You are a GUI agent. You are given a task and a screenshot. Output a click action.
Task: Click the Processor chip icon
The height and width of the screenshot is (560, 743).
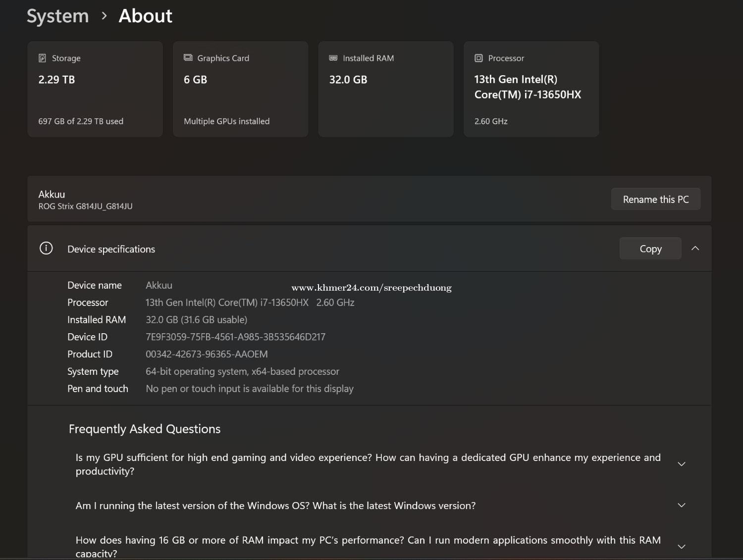click(478, 58)
